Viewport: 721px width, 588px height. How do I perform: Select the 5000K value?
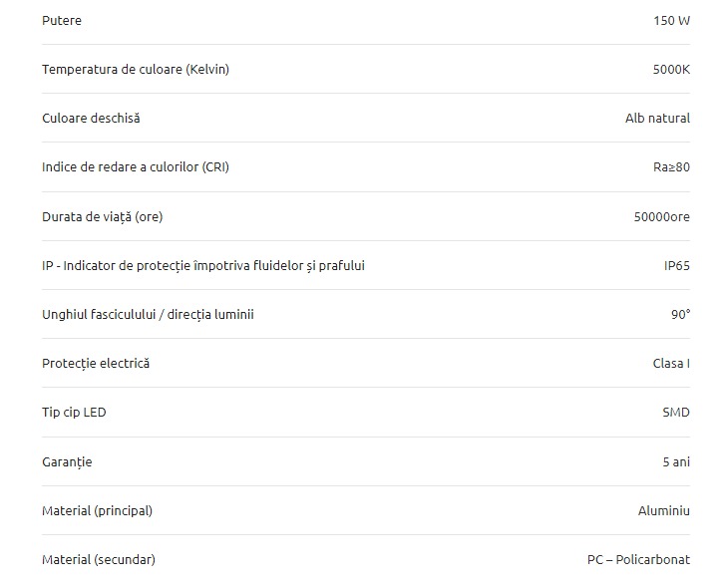coord(671,70)
